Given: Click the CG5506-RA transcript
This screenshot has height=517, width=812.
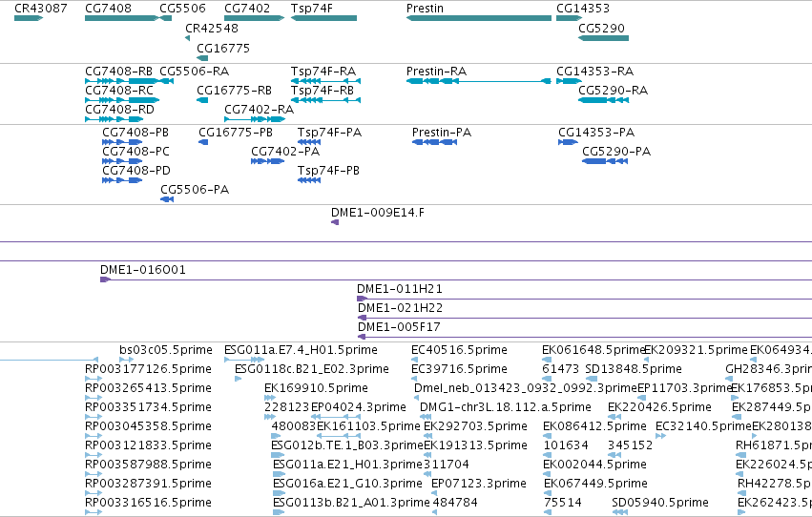Looking at the screenshot, I should (167, 81).
